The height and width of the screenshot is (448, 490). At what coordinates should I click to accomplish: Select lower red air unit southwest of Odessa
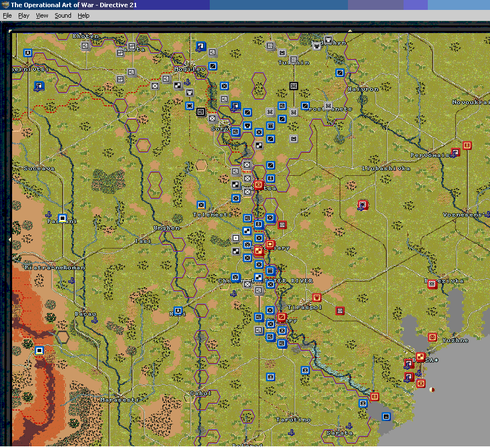click(x=409, y=377)
